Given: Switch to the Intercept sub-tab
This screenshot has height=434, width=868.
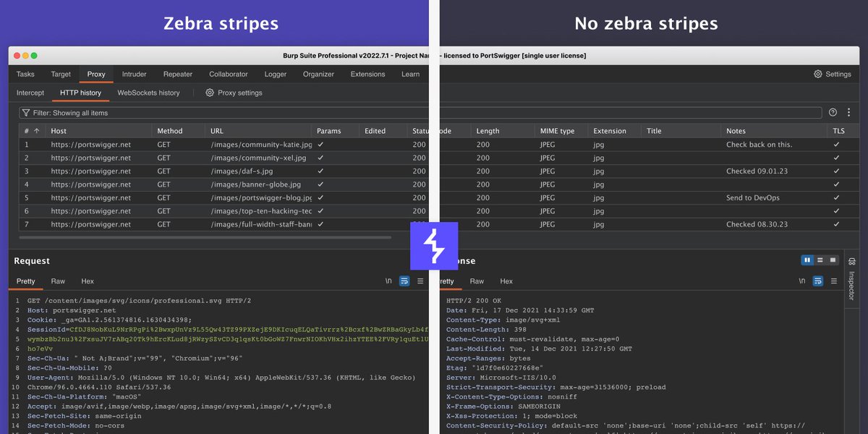Looking at the screenshot, I should [x=30, y=93].
